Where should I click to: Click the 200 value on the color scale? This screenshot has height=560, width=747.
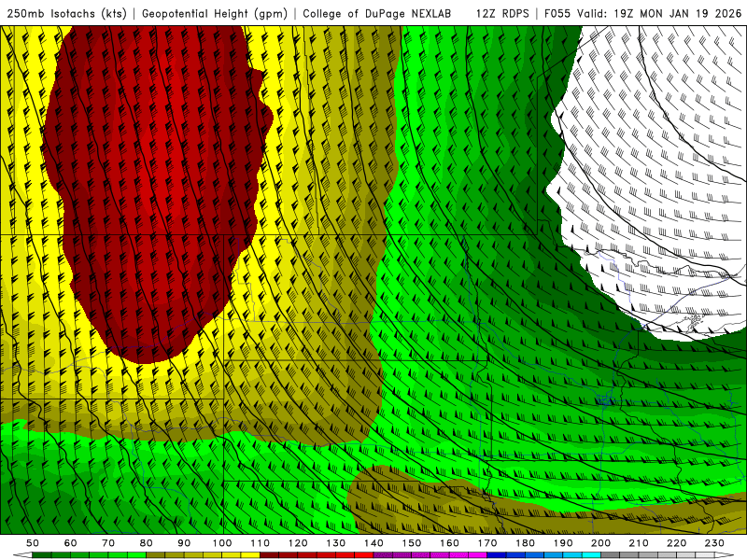click(601, 543)
